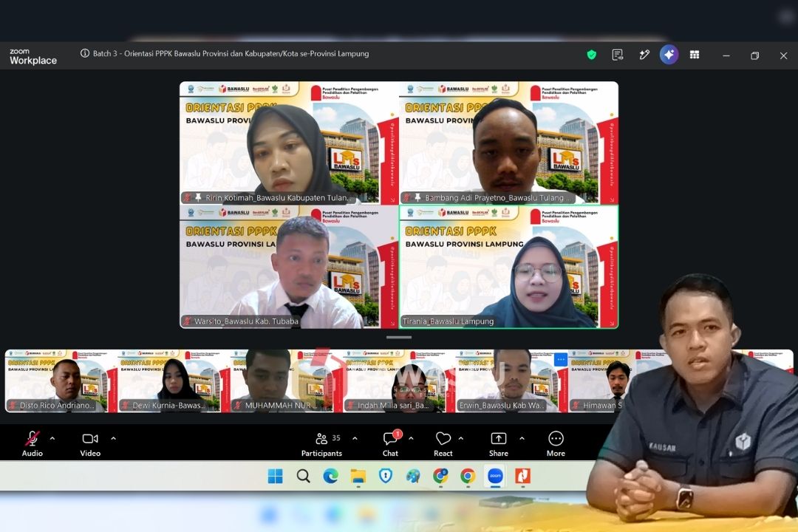Click the pin icon on Bambang's tile
Viewport: 798px width, 532px height.
tap(417, 197)
